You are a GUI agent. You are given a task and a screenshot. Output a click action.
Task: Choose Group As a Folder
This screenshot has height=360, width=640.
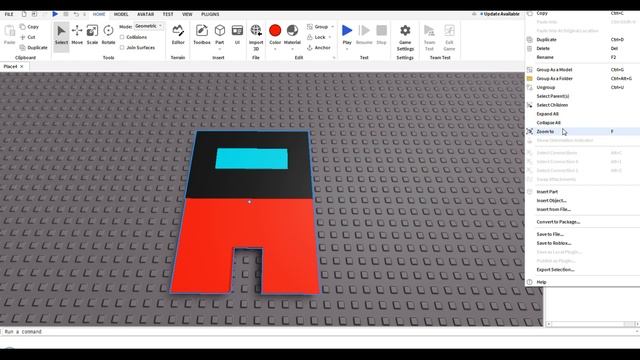[582, 78]
